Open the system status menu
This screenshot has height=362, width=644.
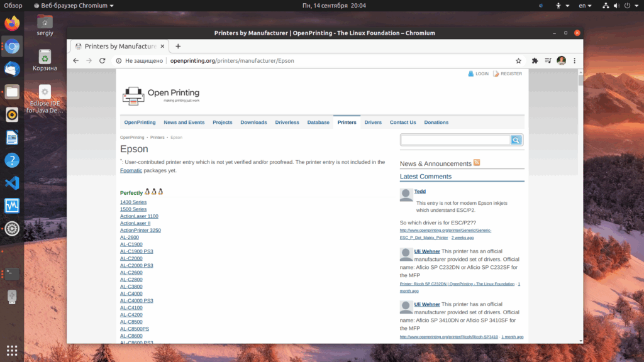[x=620, y=5]
